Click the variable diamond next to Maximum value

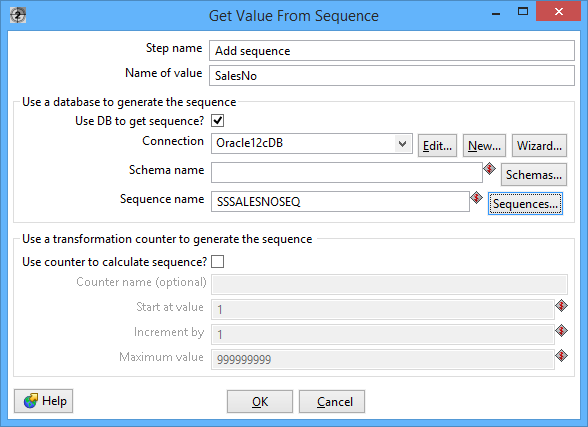coord(561,355)
